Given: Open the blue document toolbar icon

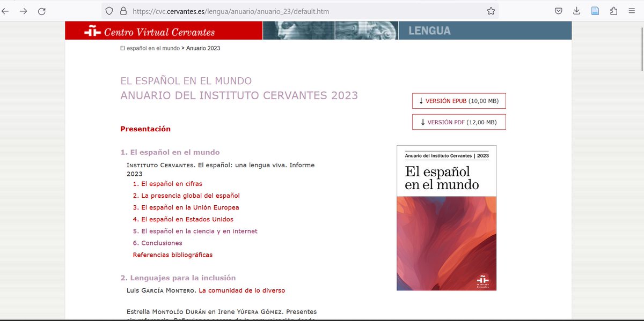Looking at the screenshot, I should coord(595,11).
